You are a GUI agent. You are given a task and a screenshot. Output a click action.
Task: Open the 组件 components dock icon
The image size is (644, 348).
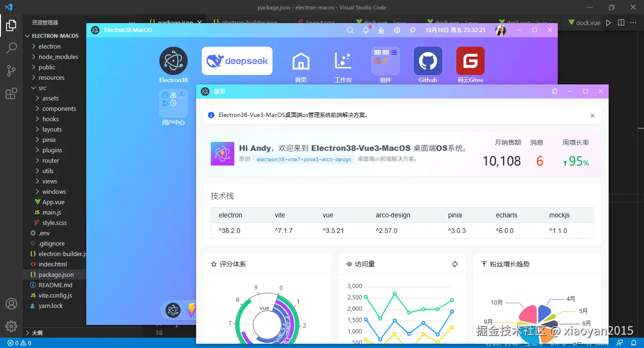coord(385,60)
